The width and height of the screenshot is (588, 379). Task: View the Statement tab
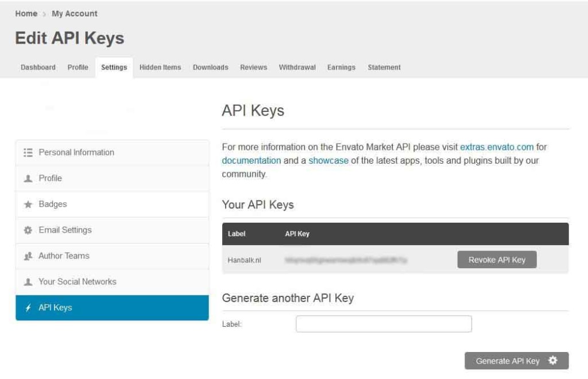click(384, 68)
